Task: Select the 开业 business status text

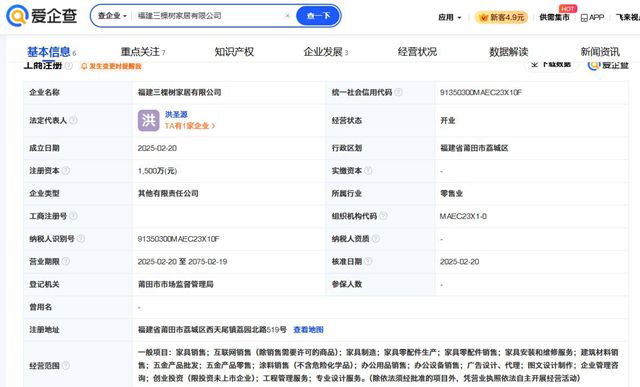Action: [x=448, y=120]
